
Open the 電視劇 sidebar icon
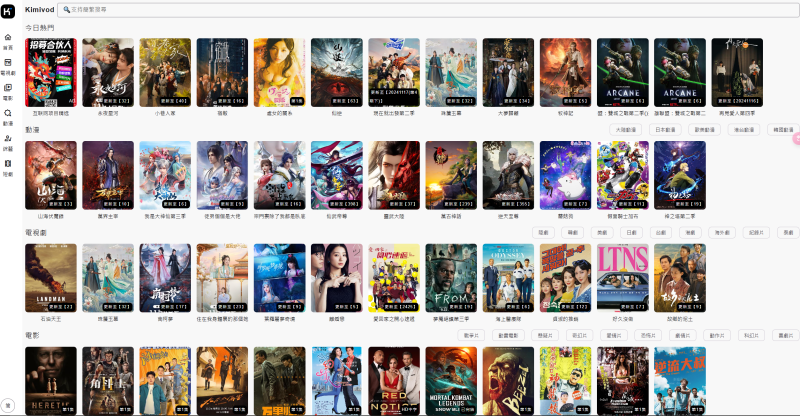click(8, 67)
